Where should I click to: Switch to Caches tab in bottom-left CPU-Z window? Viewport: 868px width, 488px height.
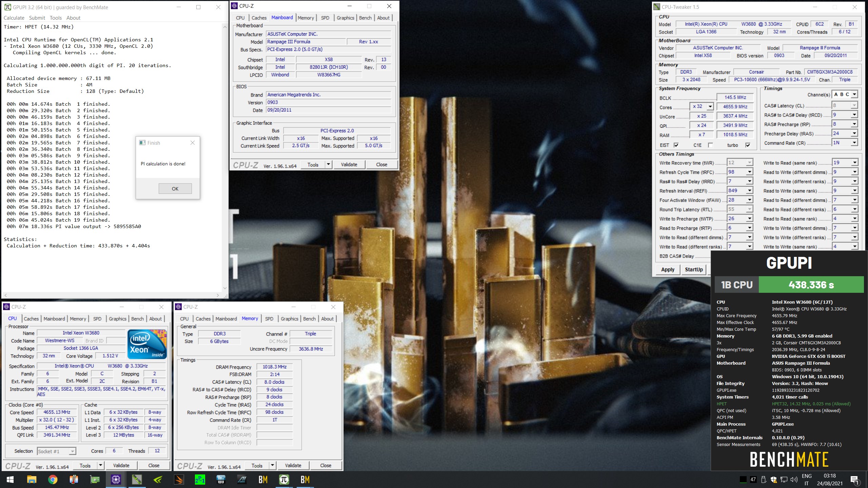(x=31, y=319)
